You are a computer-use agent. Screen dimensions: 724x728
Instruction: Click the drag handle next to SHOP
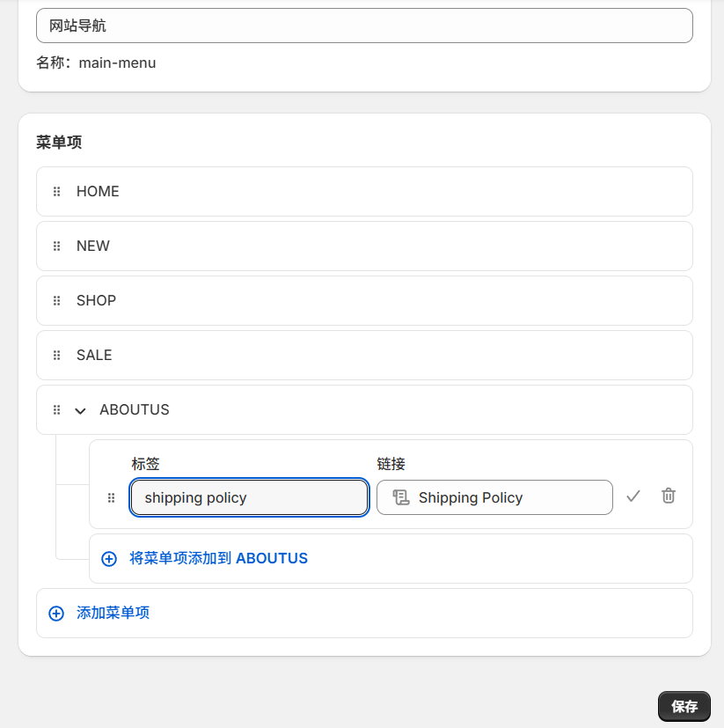(55, 300)
